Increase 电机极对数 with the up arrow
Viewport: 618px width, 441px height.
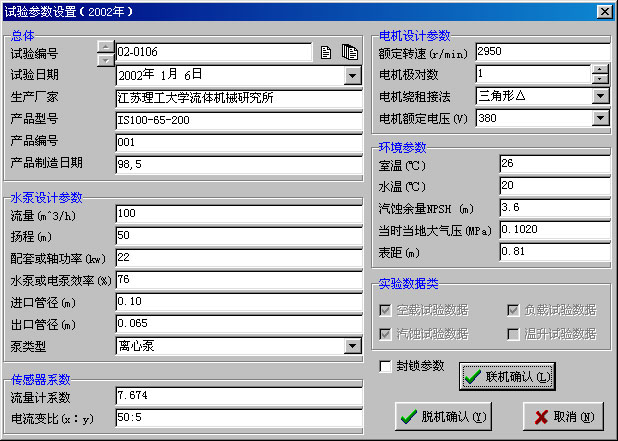point(600,70)
